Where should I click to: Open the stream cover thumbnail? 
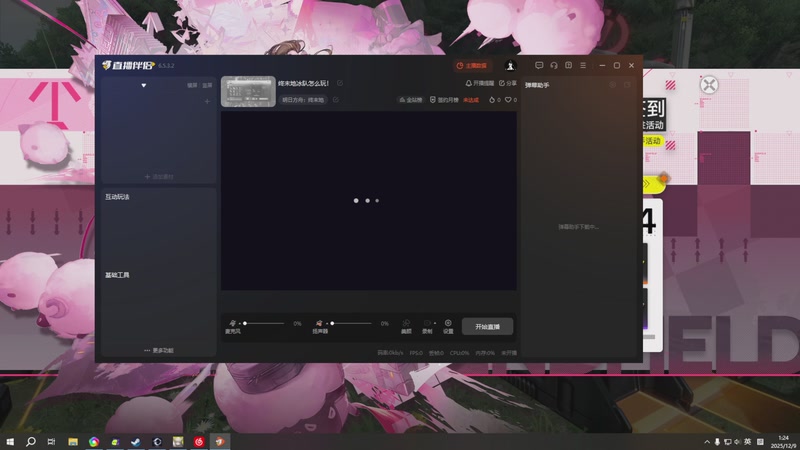(x=248, y=91)
